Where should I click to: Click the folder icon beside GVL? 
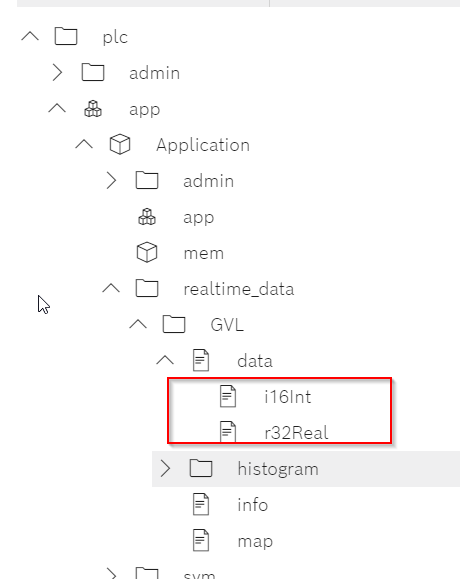[x=174, y=324]
